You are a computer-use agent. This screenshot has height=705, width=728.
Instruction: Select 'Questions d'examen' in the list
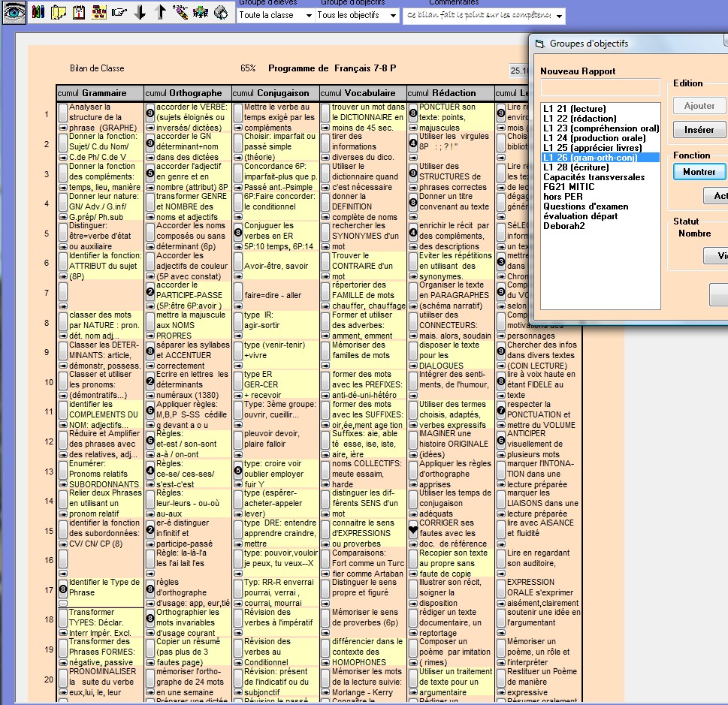point(586,206)
